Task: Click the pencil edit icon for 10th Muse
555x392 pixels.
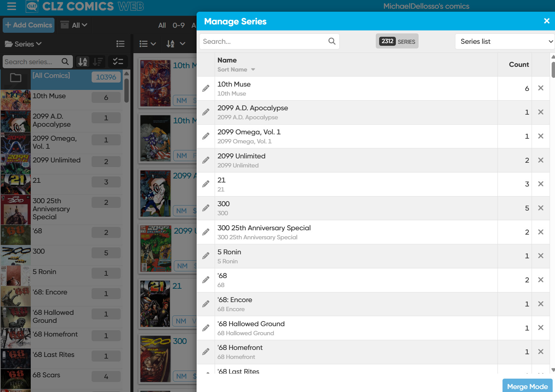Action: pyautogui.click(x=206, y=88)
